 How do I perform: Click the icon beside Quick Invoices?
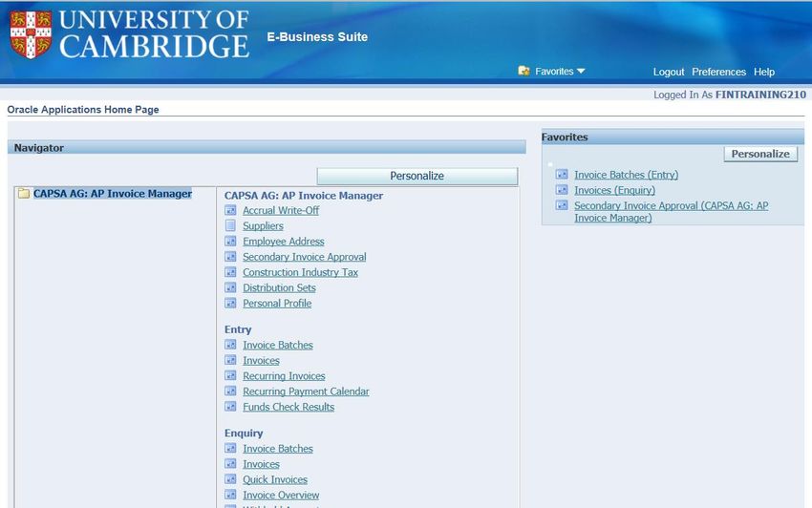click(230, 479)
